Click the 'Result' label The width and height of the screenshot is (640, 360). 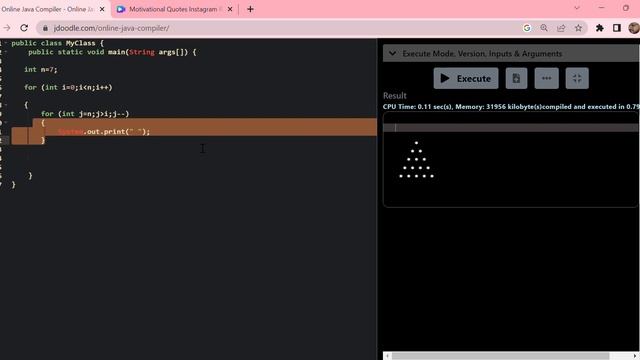(x=395, y=96)
